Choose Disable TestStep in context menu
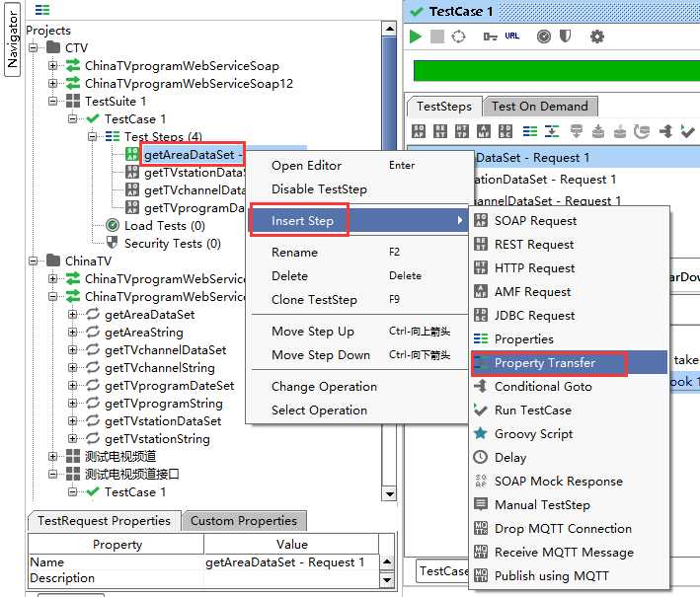The height and width of the screenshot is (597, 700). 359,189
